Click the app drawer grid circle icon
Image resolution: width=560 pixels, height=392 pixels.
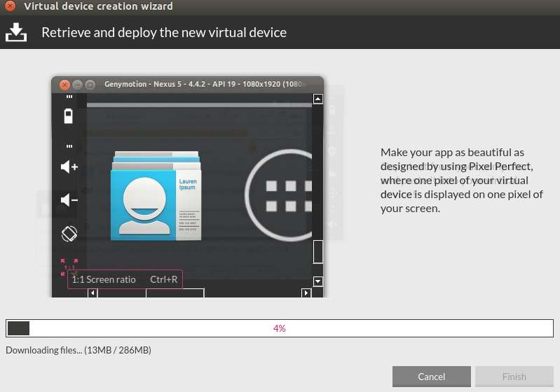coord(278,195)
